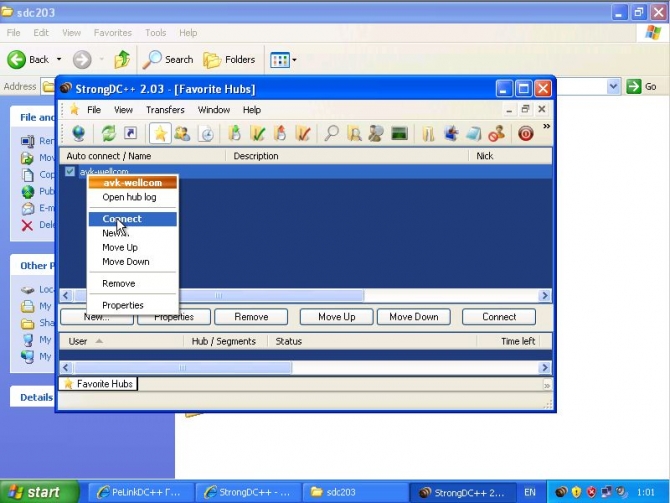Image resolution: width=670 pixels, height=503 pixels.
Task: Open Finished Uploads red check icon
Action: 303,134
